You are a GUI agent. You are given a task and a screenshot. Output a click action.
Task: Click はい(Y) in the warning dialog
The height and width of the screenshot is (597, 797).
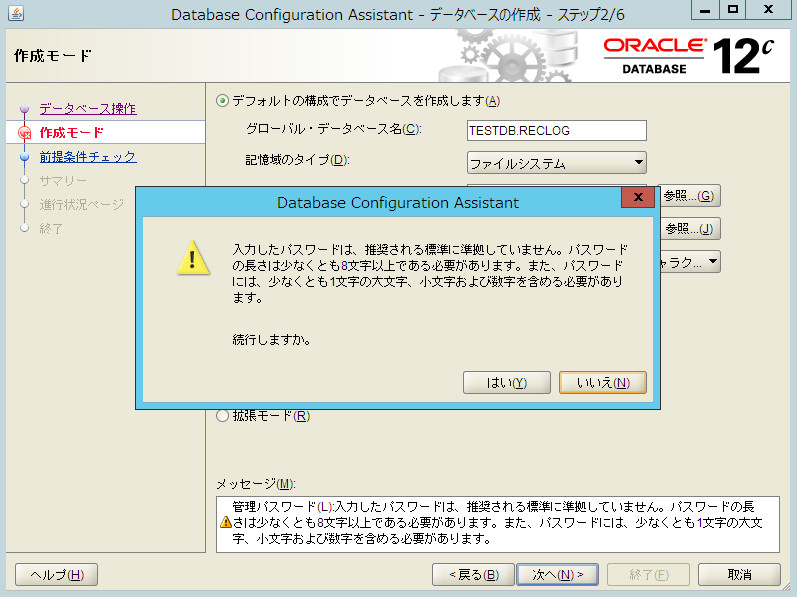[506, 382]
